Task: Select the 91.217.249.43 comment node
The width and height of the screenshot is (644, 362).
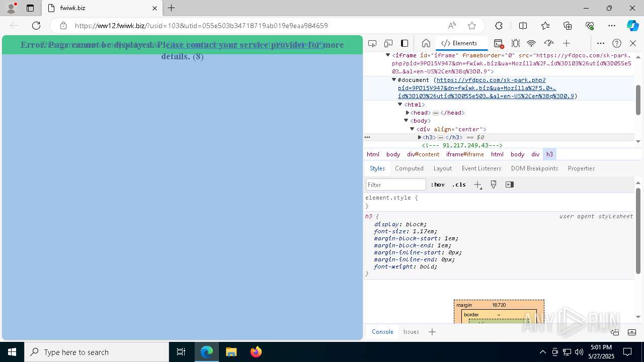Action: coord(462,145)
